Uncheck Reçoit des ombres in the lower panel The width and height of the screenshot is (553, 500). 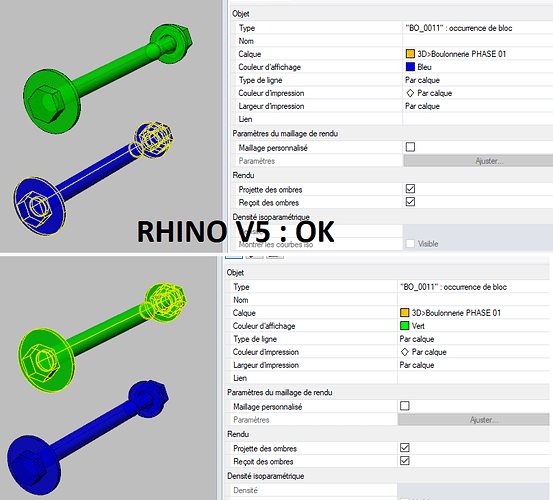pyautogui.click(x=405, y=461)
